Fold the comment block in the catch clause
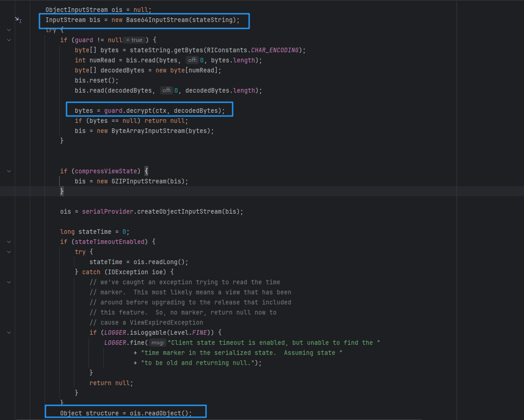The image size is (524, 420). [x=9, y=282]
